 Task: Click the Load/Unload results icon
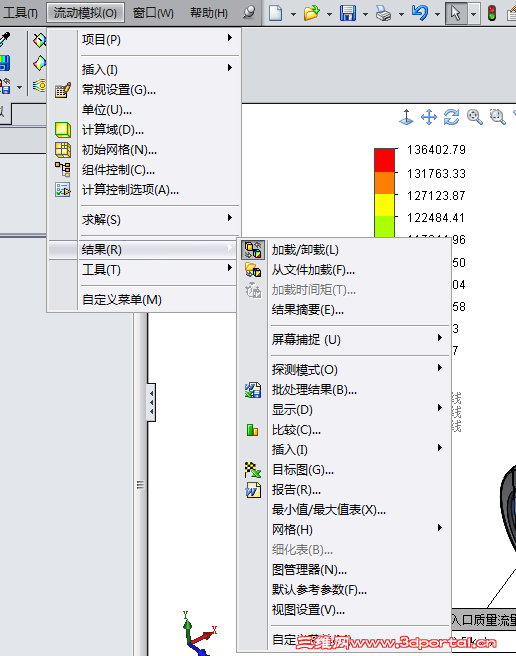253,250
